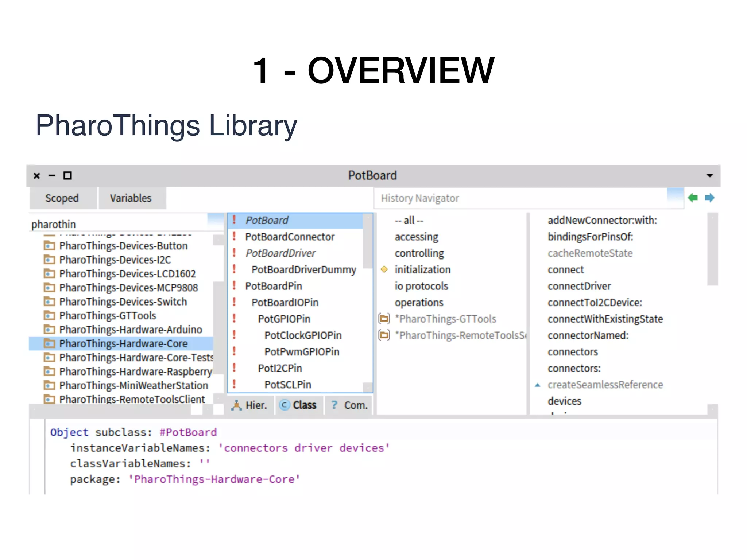Minimize the PotBoard browser window
Viewport: 747px width, 560px height.
[52, 176]
